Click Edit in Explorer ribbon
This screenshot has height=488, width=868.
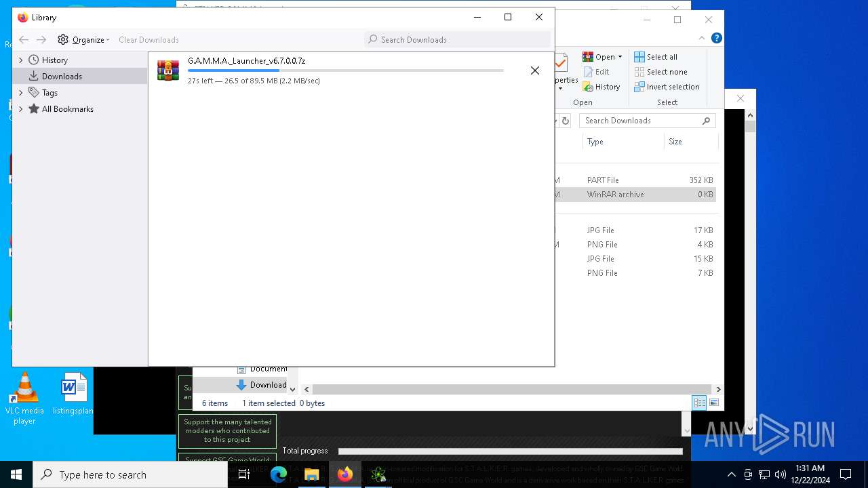click(596, 72)
